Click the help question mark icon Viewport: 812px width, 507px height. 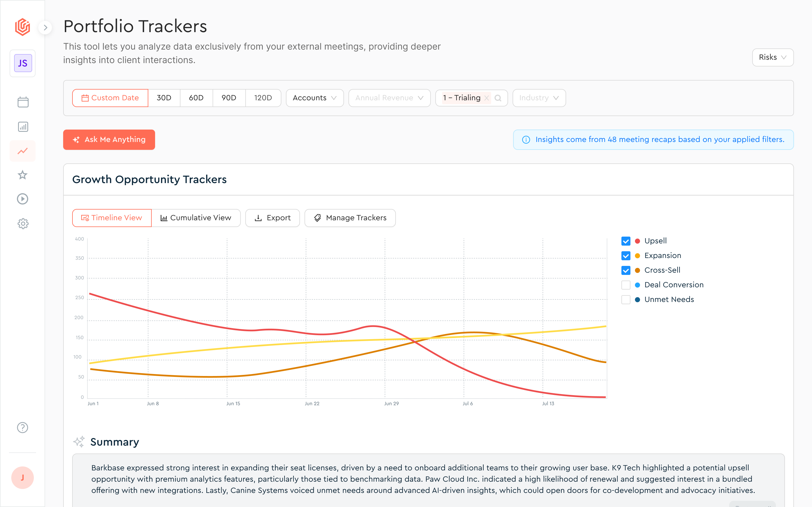coord(23,428)
